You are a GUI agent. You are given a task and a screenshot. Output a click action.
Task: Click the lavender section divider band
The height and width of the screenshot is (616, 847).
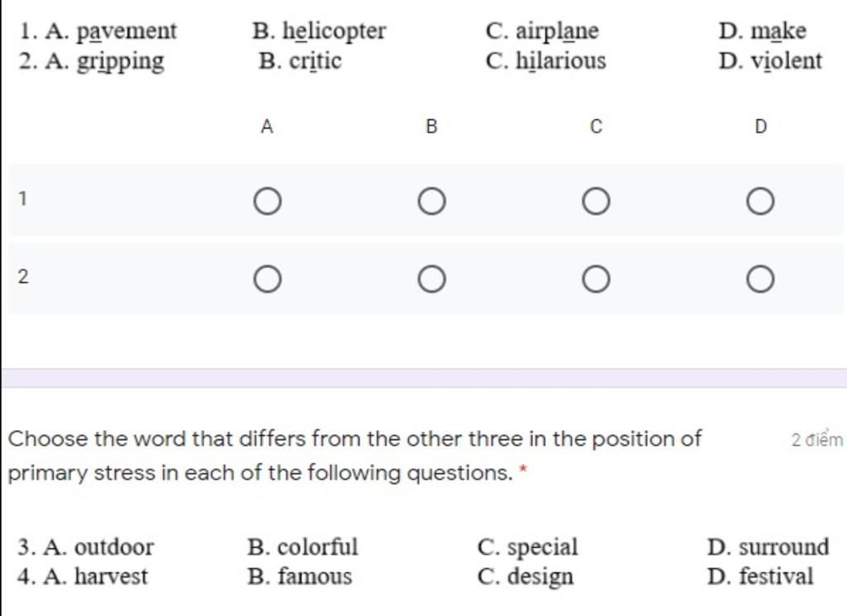pyautogui.click(x=423, y=378)
